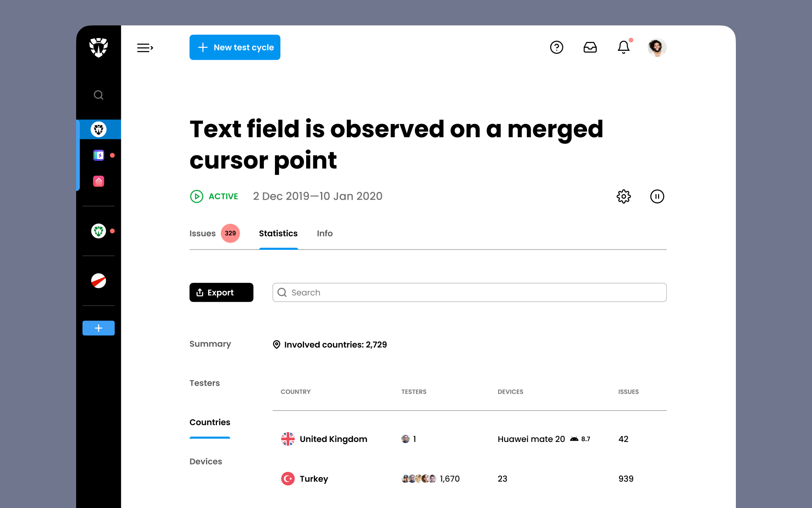Image resolution: width=812 pixels, height=508 pixels.
Task: Click the Turkey flag icon
Action: (288, 479)
